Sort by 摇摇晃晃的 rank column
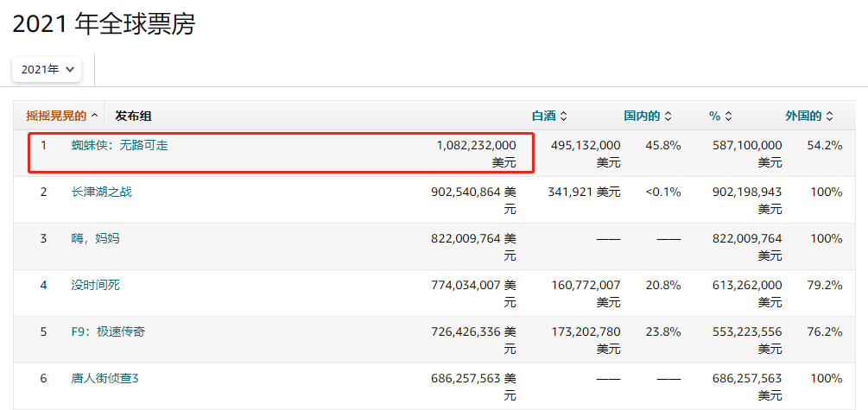The image size is (868, 410). pos(61,116)
